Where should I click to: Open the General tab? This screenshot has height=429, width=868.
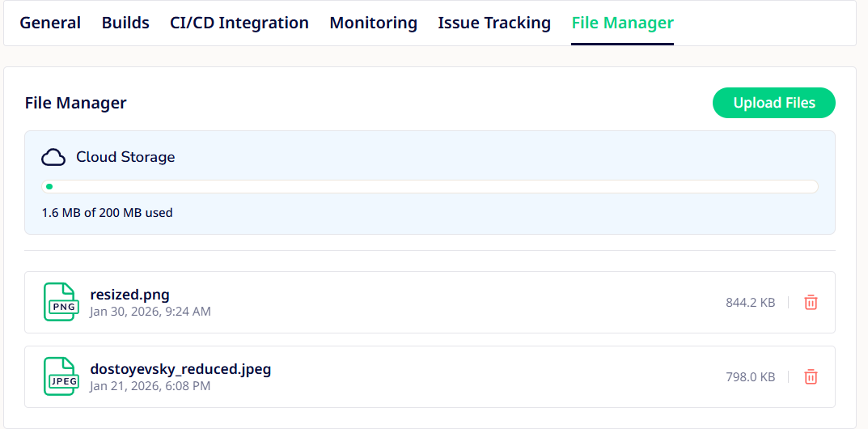click(x=50, y=23)
